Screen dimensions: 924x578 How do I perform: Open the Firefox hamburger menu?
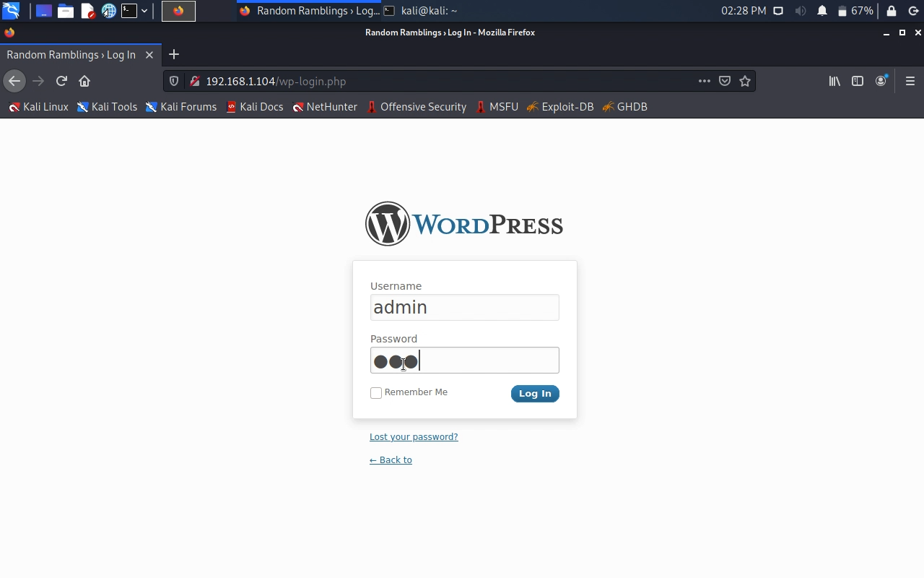click(910, 81)
